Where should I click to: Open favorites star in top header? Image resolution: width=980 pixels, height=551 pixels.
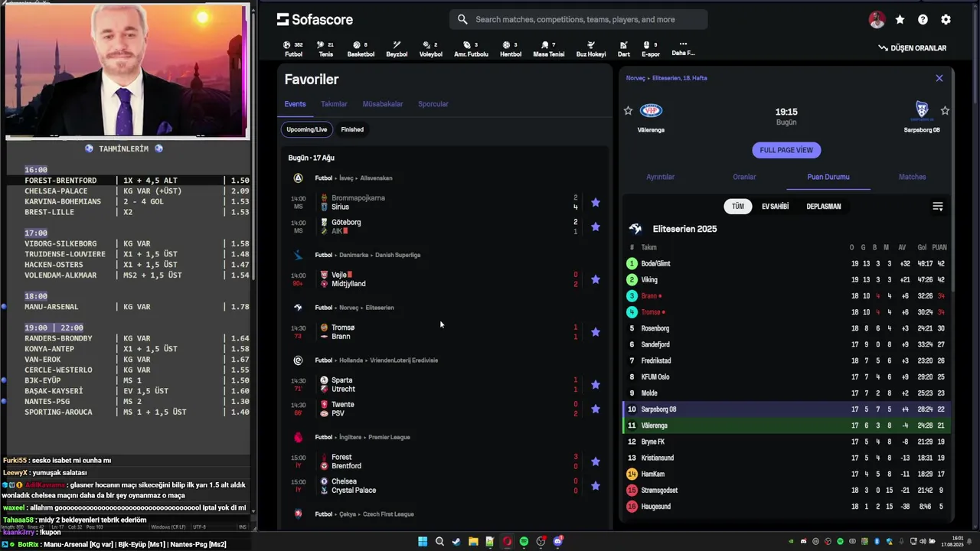[900, 20]
